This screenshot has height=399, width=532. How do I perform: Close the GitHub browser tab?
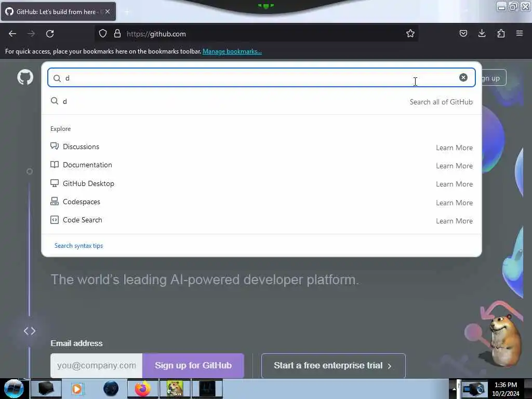(108, 11)
